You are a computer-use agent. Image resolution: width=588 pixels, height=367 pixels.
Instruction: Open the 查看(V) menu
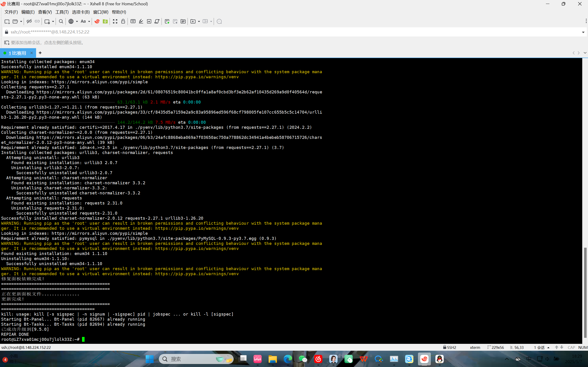point(45,12)
